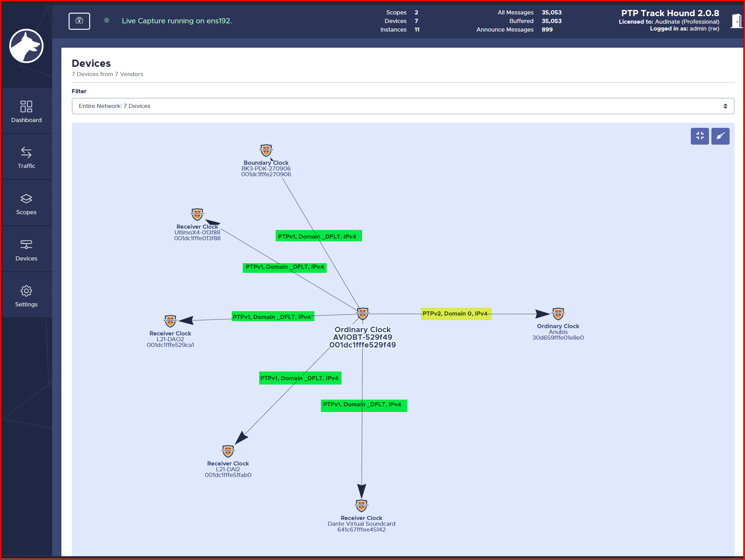The height and width of the screenshot is (560, 745).
Task: Click the Buffered messages statistic
Action: [535, 21]
